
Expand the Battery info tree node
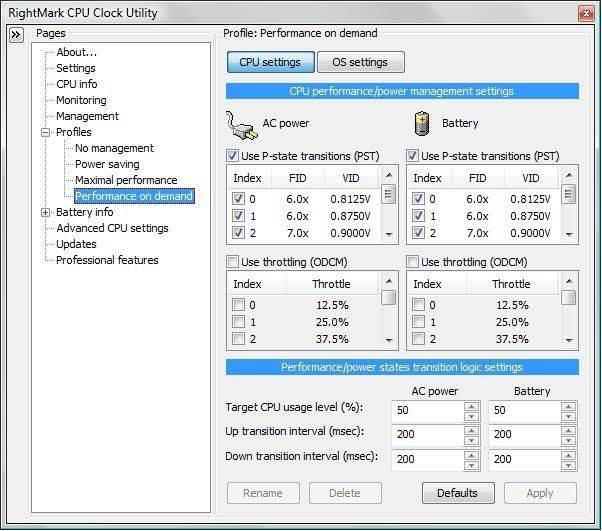tap(46, 212)
